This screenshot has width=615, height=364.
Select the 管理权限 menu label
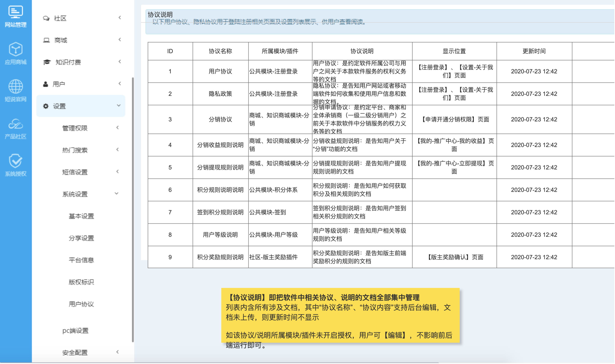point(75,128)
